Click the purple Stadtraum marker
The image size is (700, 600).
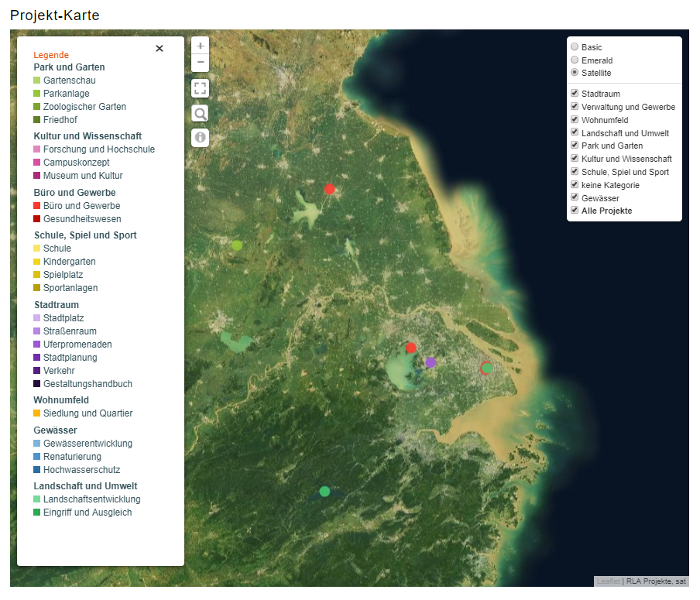431,362
